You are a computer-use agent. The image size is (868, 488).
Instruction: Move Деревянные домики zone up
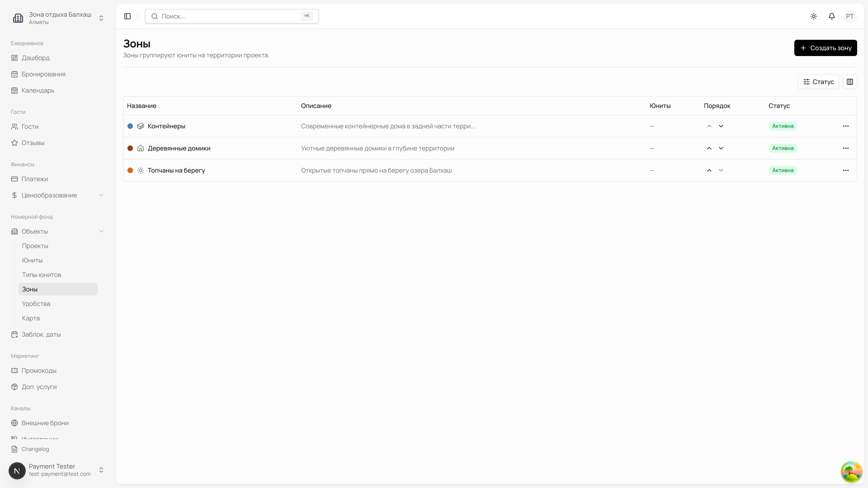coord(709,148)
